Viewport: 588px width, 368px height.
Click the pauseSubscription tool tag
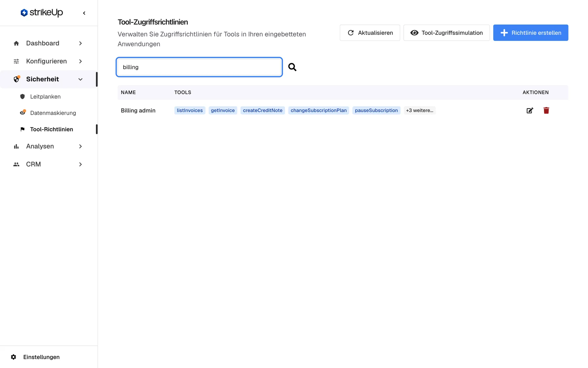[376, 110]
